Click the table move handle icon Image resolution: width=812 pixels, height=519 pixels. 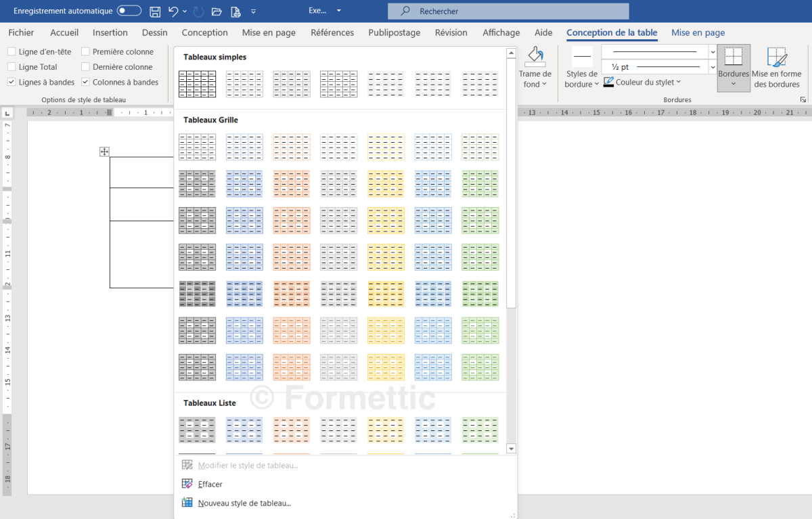[x=104, y=152]
